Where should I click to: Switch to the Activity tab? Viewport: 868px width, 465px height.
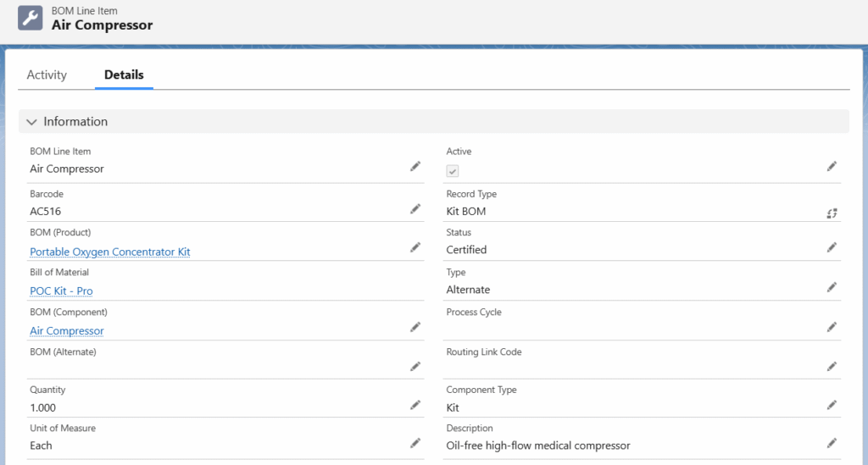(x=47, y=75)
